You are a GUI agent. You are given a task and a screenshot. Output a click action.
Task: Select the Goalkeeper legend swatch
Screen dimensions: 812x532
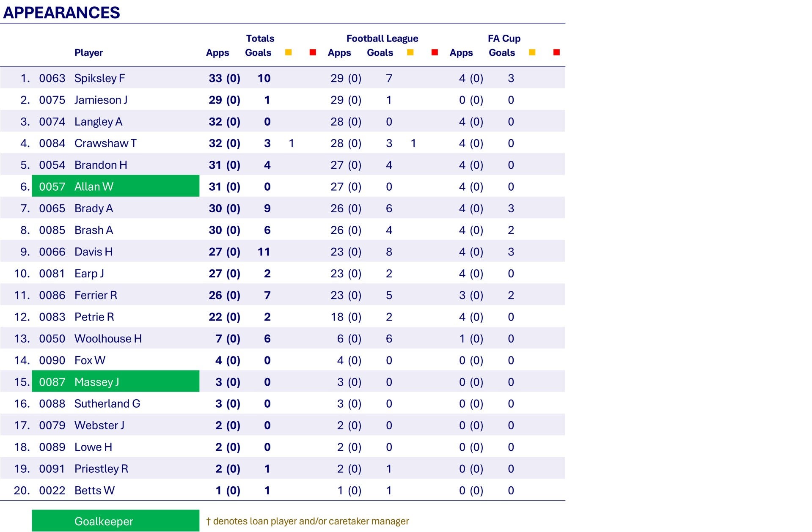[x=116, y=521]
